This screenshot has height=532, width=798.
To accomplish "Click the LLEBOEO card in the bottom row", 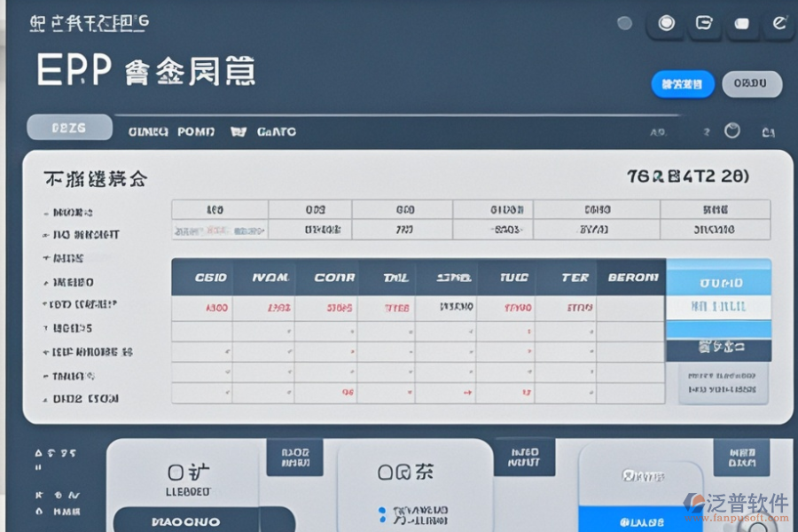I will click(189, 479).
